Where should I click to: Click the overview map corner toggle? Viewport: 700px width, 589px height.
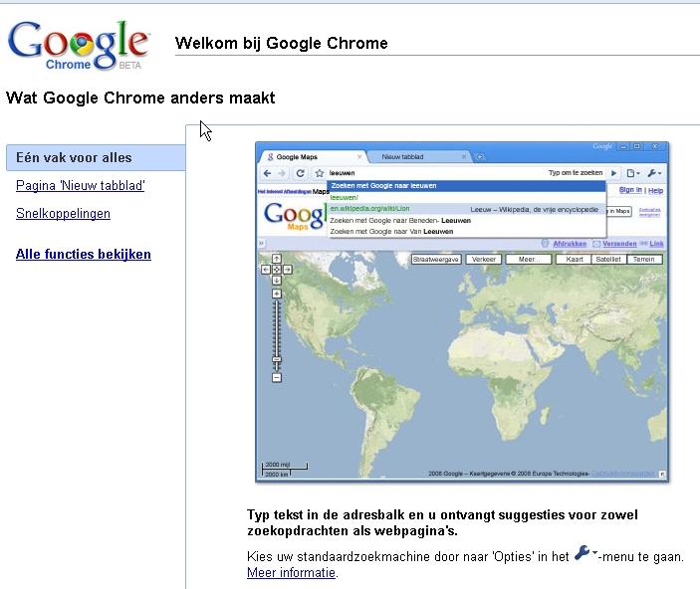click(x=662, y=474)
